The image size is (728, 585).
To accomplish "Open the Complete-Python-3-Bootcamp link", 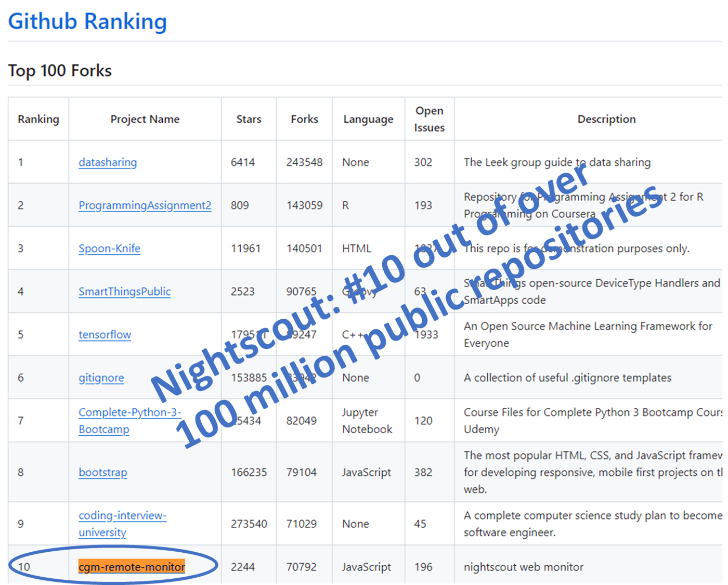I will point(129,413).
